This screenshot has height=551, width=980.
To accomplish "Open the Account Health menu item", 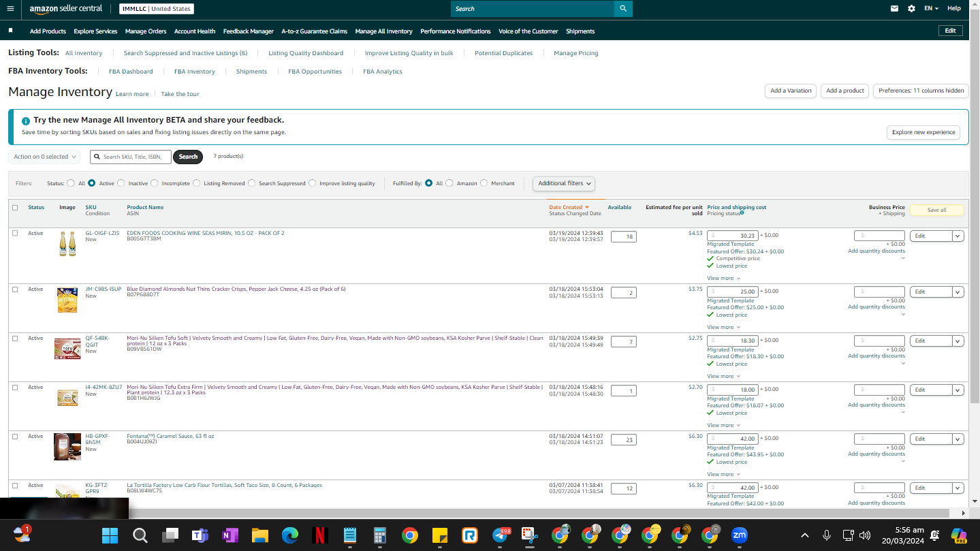I will click(x=195, y=31).
